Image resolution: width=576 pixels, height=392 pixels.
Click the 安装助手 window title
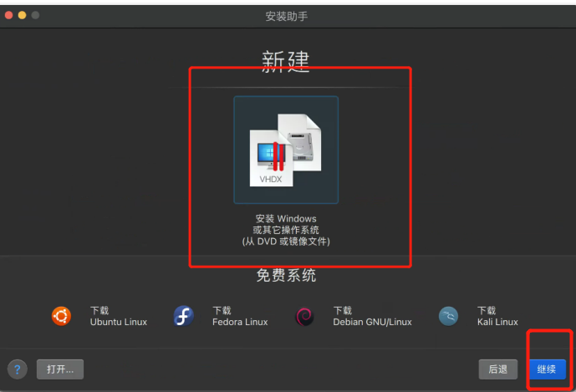click(x=287, y=16)
